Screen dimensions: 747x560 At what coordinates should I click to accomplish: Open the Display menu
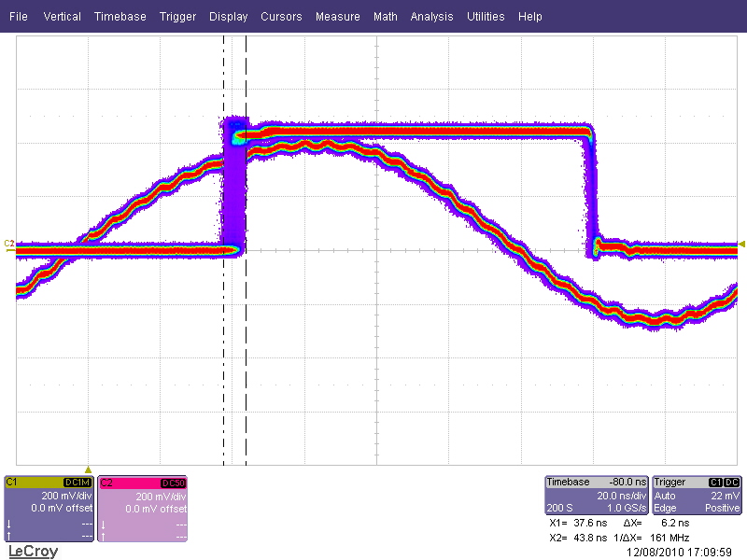pos(228,17)
